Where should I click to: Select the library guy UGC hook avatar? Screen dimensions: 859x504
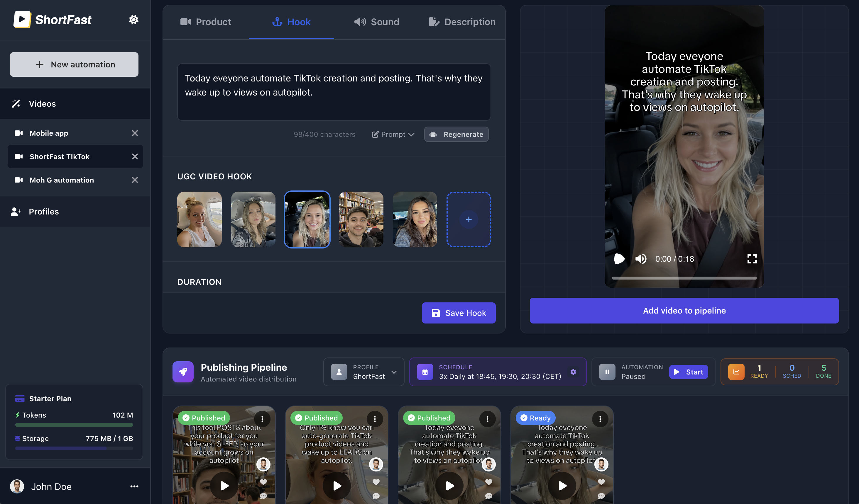pos(361,219)
